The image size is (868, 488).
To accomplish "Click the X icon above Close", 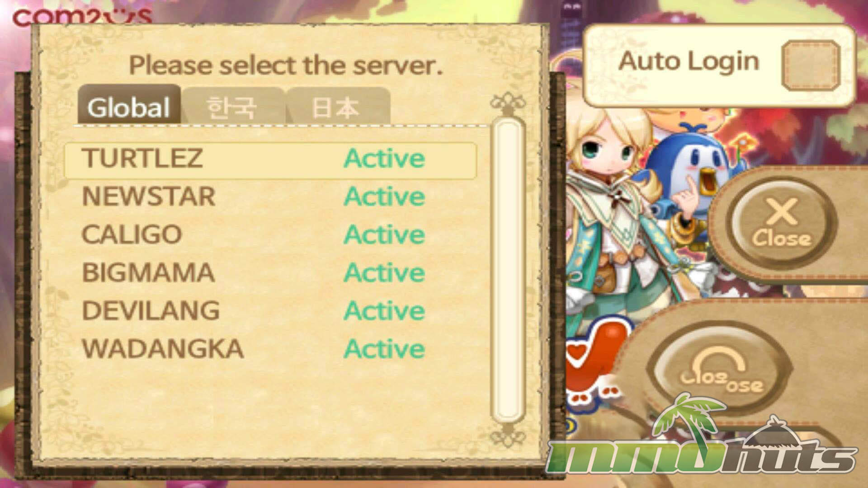I will [782, 212].
